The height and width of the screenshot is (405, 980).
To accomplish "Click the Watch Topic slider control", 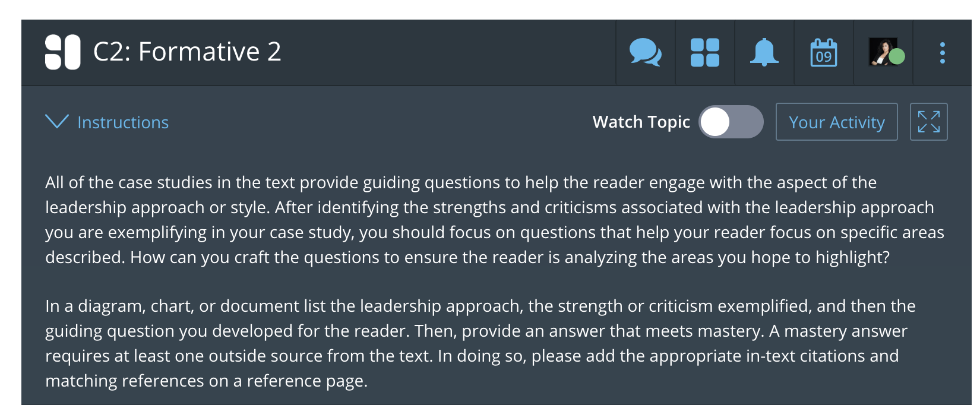I will pyautogui.click(x=732, y=121).
